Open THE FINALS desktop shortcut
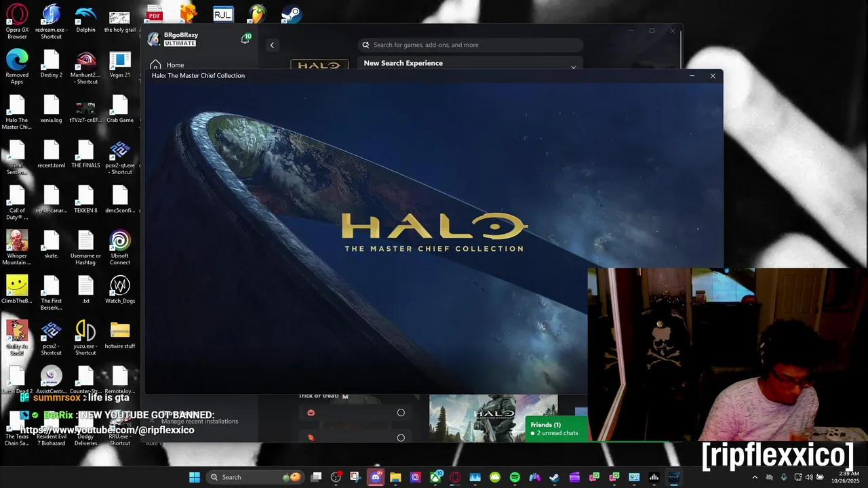 [85, 154]
